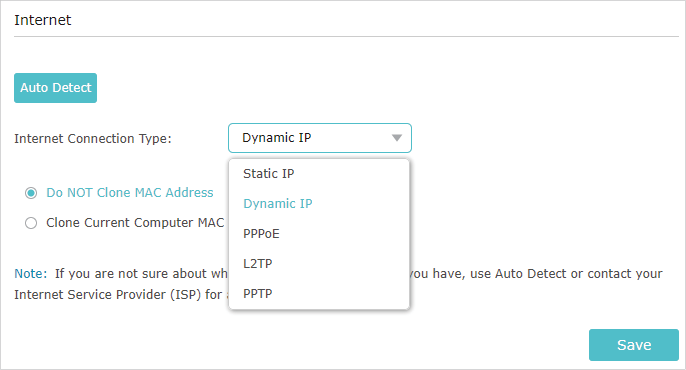Click the Auto Detect button
Screen dimensions: 686x370
(x=56, y=88)
